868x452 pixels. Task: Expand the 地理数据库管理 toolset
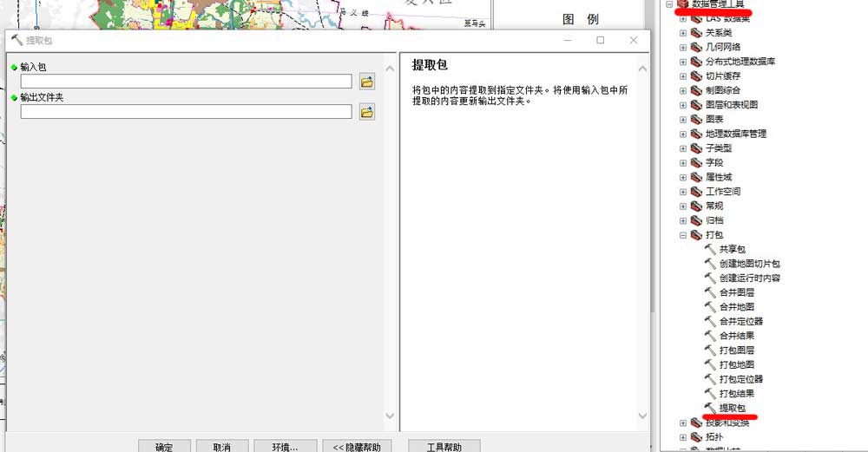tap(683, 134)
